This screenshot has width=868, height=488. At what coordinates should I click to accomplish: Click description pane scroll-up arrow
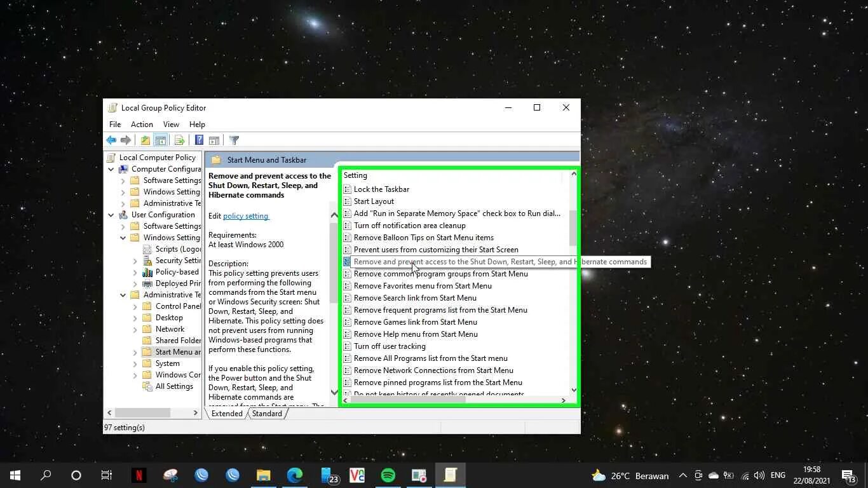[x=334, y=215]
